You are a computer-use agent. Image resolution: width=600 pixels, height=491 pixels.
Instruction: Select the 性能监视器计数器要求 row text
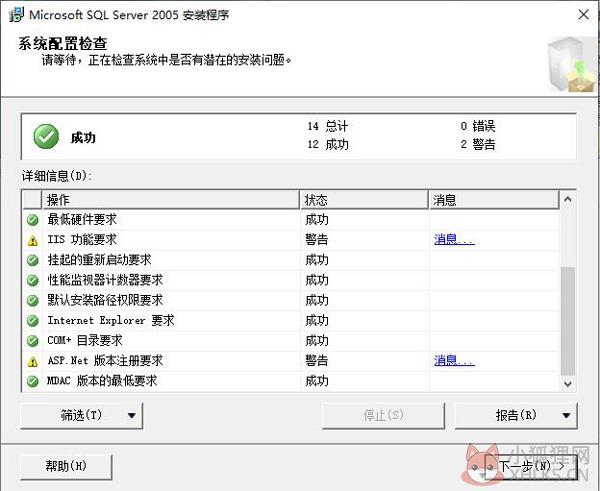click(x=105, y=280)
